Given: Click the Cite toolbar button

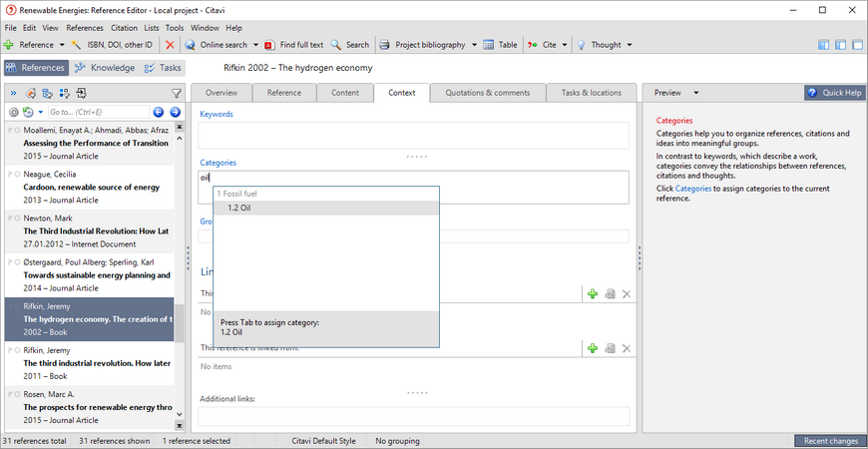Looking at the screenshot, I should [x=542, y=45].
